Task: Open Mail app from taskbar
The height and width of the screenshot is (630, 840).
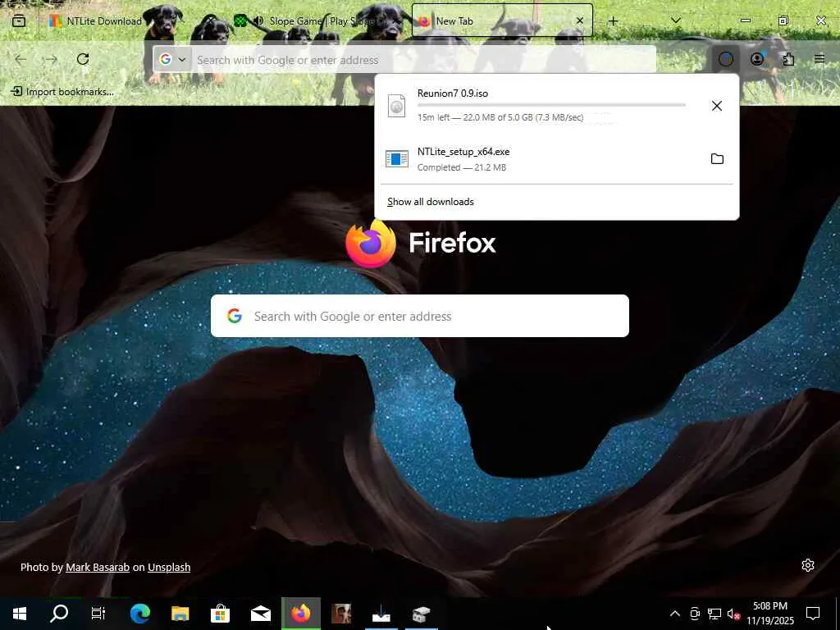Action: 261,614
